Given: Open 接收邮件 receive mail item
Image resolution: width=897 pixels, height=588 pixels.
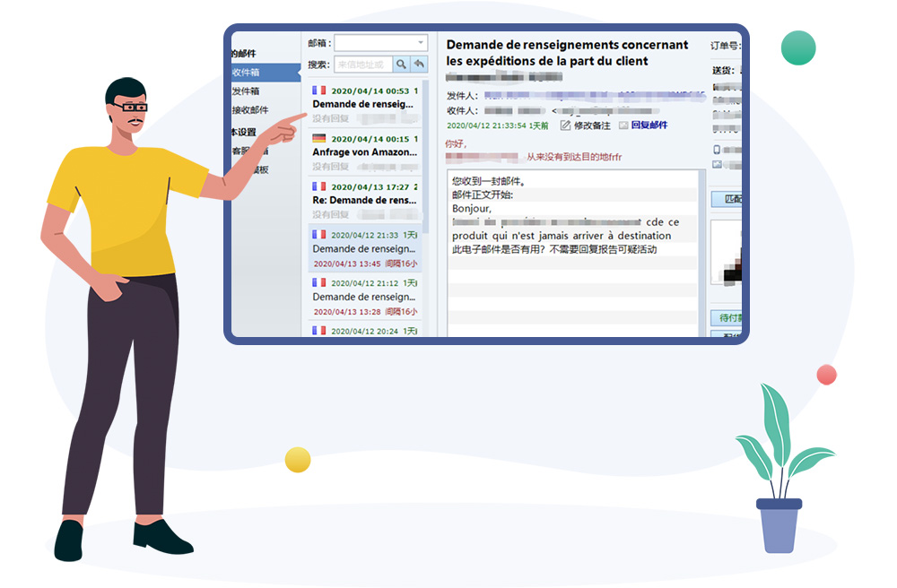Looking at the screenshot, I should [250, 110].
